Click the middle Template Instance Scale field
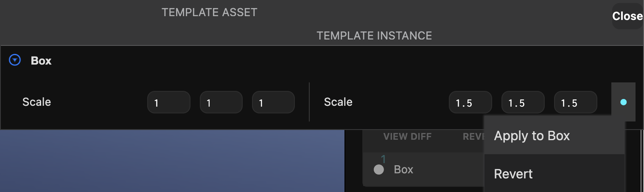Image resolution: width=644 pixels, height=192 pixels. pyautogui.click(x=523, y=102)
